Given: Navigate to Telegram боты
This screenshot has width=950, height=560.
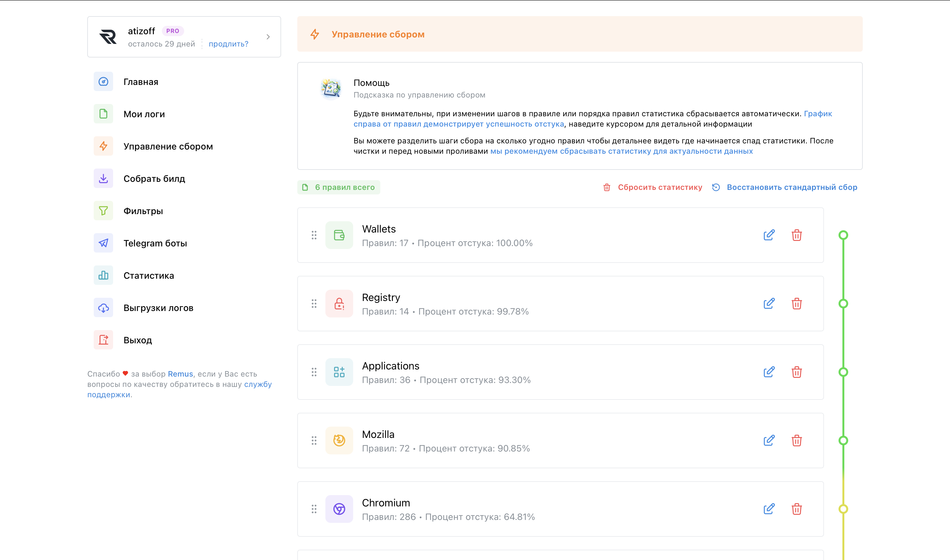Looking at the screenshot, I should [x=155, y=244].
